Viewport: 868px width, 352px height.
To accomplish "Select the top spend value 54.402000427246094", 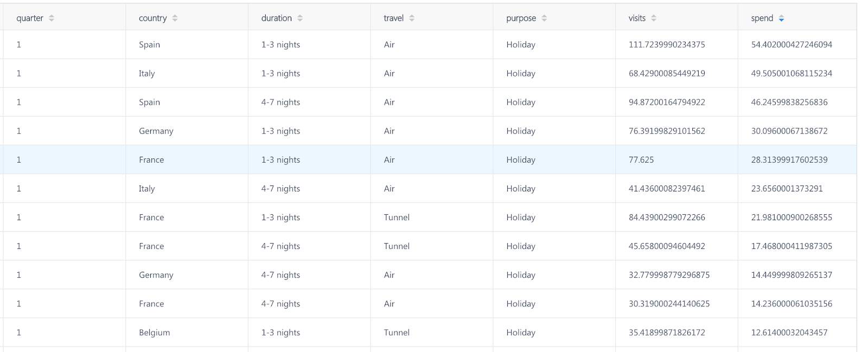I will coord(791,44).
